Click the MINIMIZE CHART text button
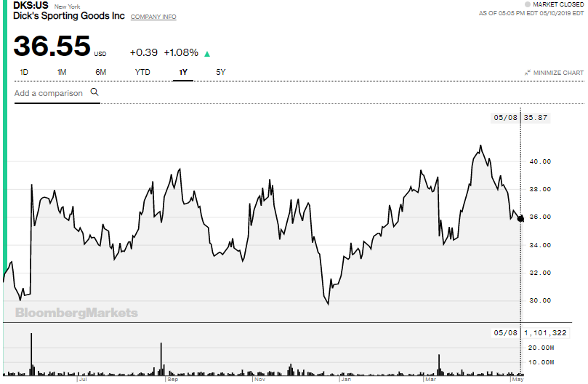Image resolution: width=588 pixels, height=384 pixels. point(558,73)
